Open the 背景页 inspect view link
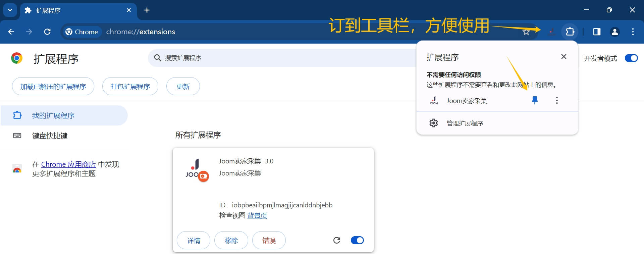This screenshot has width=644, height=254. (257, 215)
